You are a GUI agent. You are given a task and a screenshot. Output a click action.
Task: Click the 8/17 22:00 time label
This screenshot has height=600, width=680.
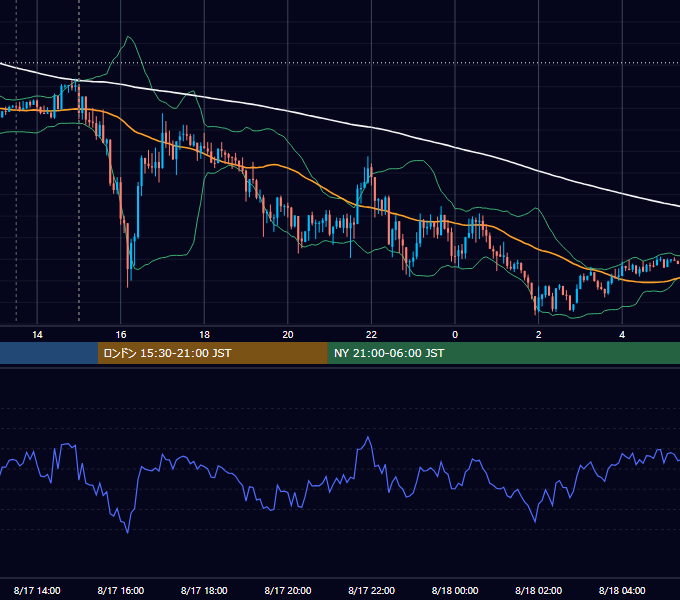(x=371, y=590)
